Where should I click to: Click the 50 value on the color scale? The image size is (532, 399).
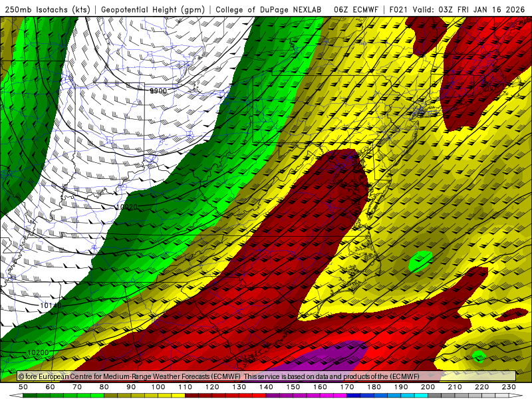(23, 387)
